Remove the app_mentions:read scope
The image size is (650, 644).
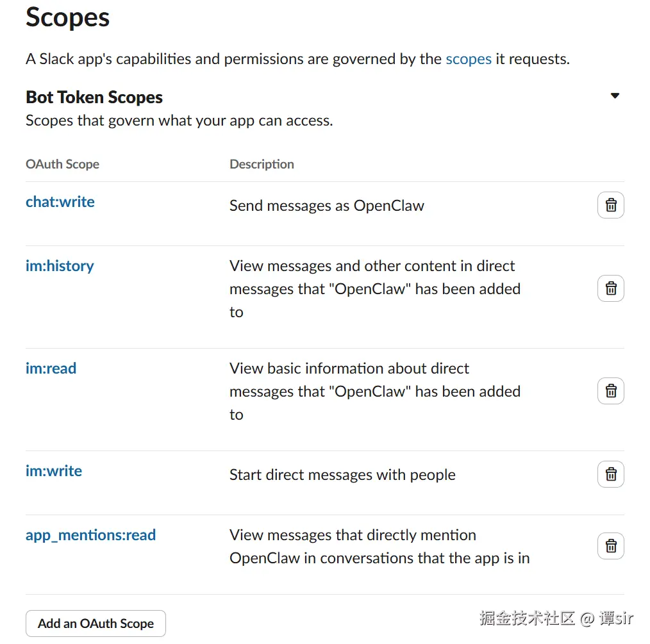point(610,547)
